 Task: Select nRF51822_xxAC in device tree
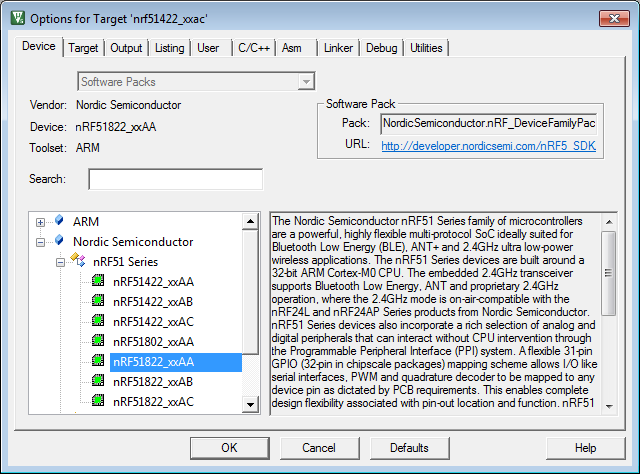(x=153, y=402)
